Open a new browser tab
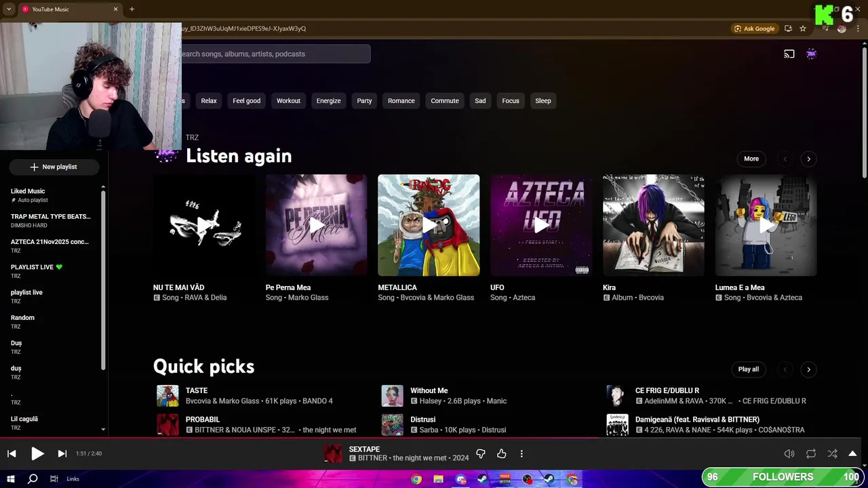868x488 pixels. (x=132, y=9)
